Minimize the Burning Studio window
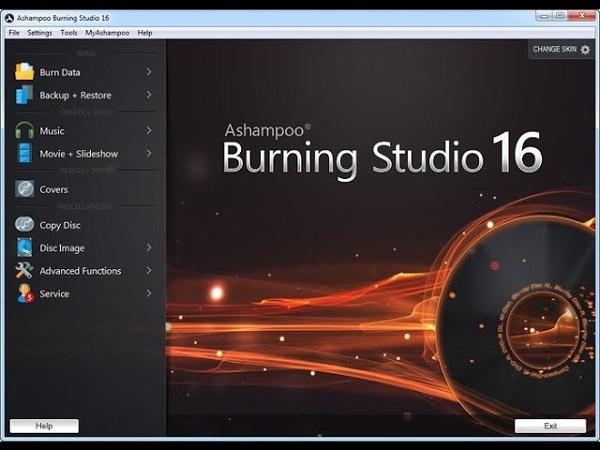 click(x=545, y=16)
